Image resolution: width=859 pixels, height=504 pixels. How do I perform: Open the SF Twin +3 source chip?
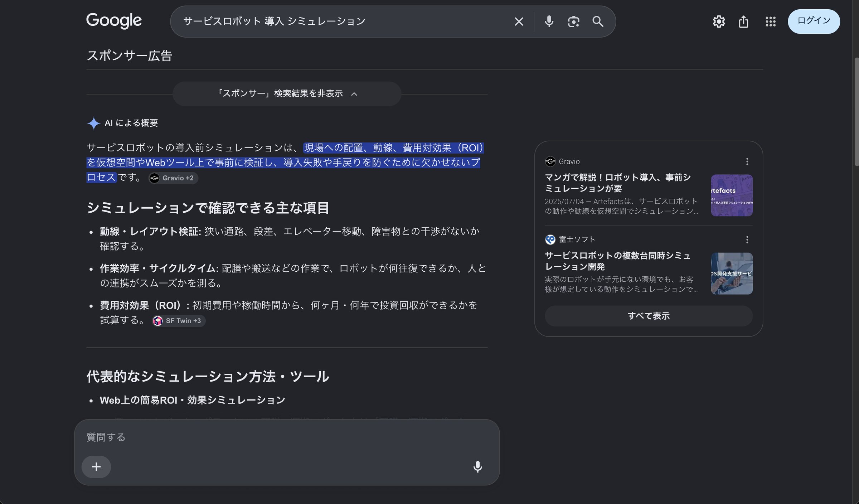[179, 321]
